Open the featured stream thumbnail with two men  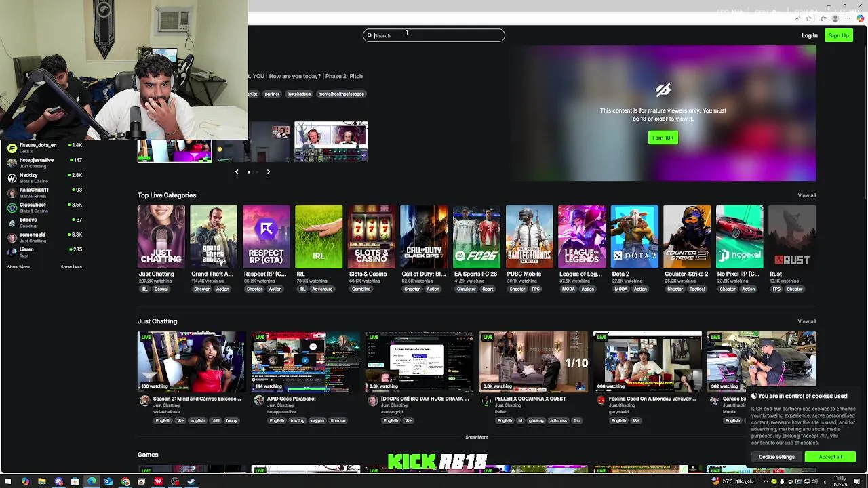(331, 142)
